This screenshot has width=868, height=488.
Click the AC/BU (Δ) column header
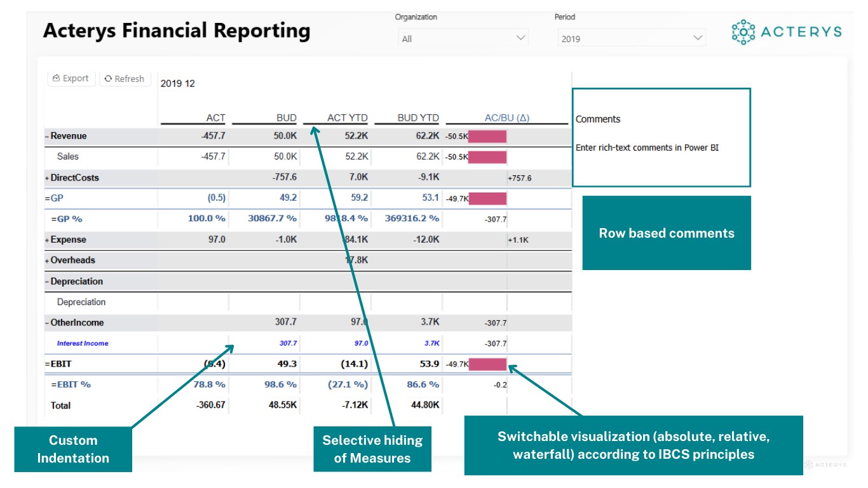pyautogui.click(x=507, y=118)
